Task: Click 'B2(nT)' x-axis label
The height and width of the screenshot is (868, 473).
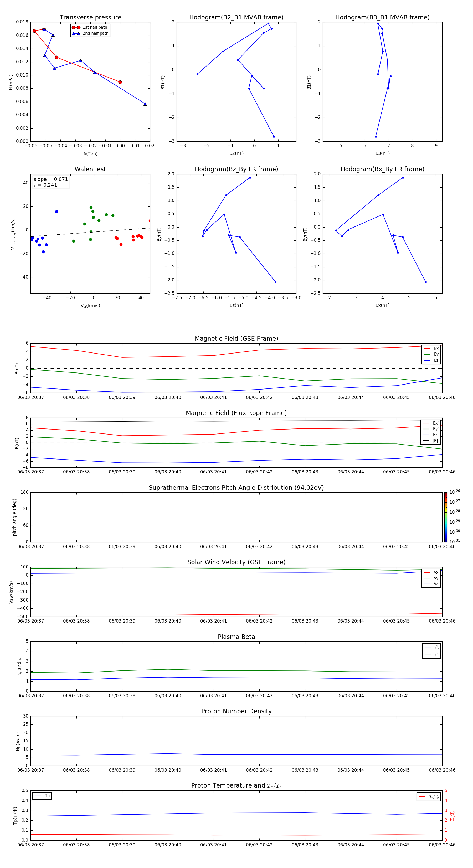Action: tap(236, 153)
